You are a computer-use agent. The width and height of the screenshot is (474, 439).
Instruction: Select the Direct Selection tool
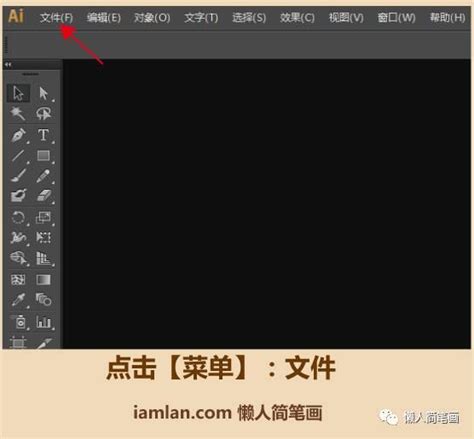[44, 93]
